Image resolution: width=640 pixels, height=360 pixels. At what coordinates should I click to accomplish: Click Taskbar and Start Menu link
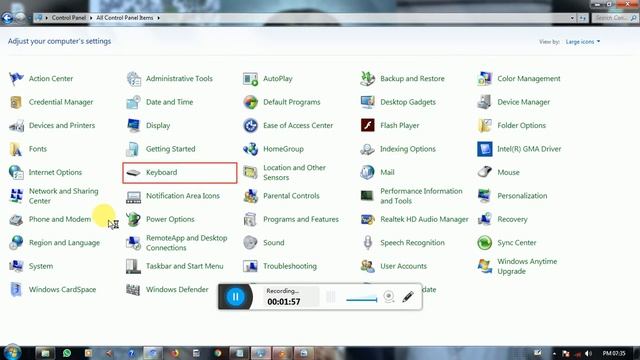pos(184,266)
